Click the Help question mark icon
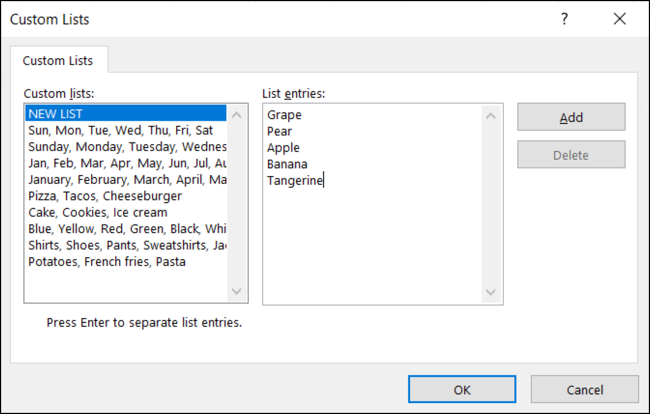The image size is (650, 414). coord(564,19)
